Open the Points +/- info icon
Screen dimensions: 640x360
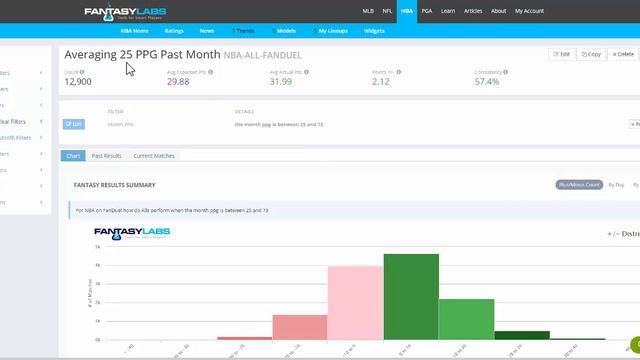point(399,72)
